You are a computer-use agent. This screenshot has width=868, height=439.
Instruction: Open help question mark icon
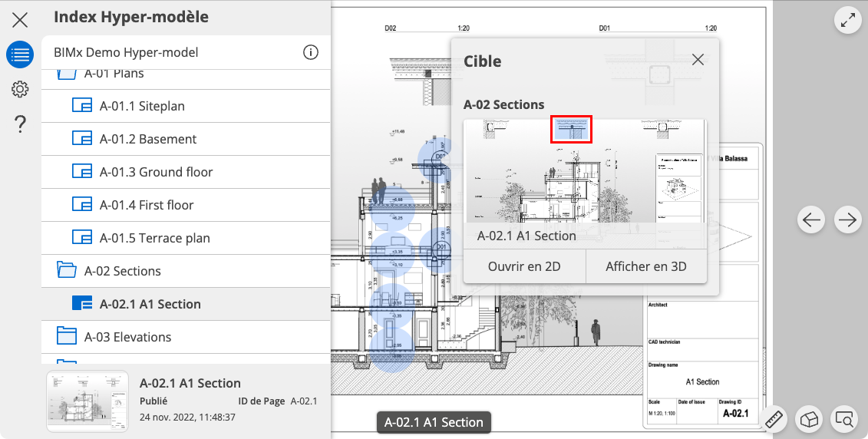20,124
